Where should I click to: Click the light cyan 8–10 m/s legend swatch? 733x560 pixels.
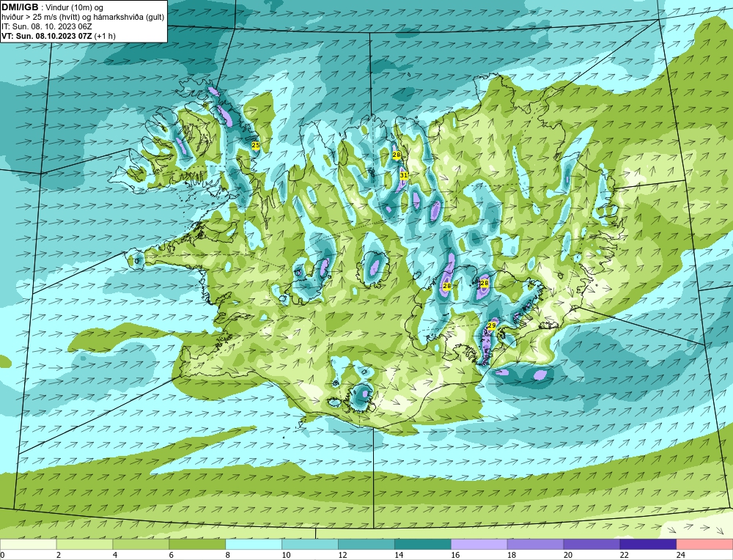[x=254, y=544]
